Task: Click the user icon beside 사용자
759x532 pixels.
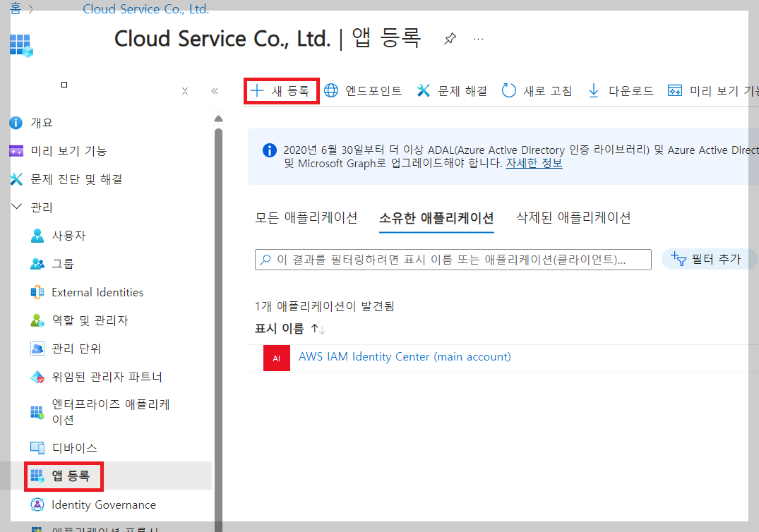Action: coord(37,236)
